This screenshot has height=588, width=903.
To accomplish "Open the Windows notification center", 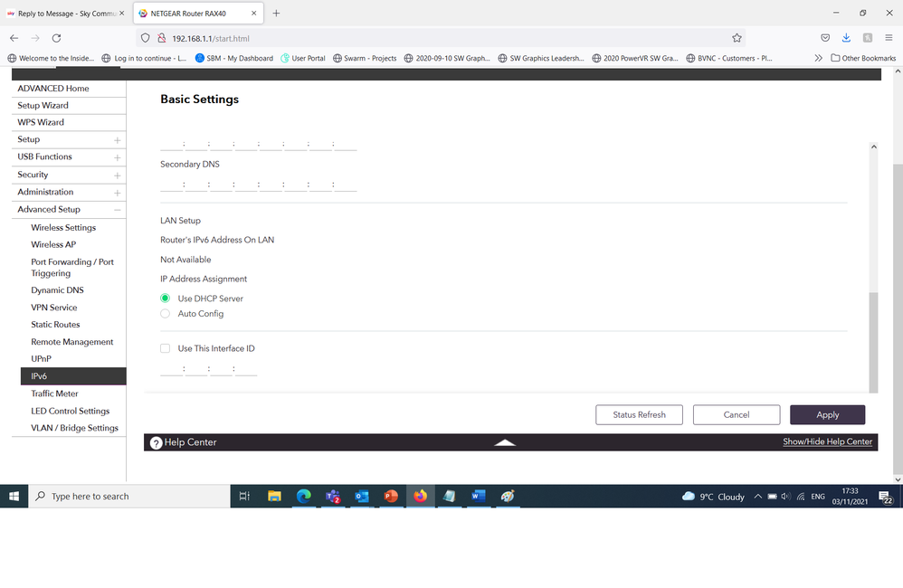I will [x=885, y=497].
